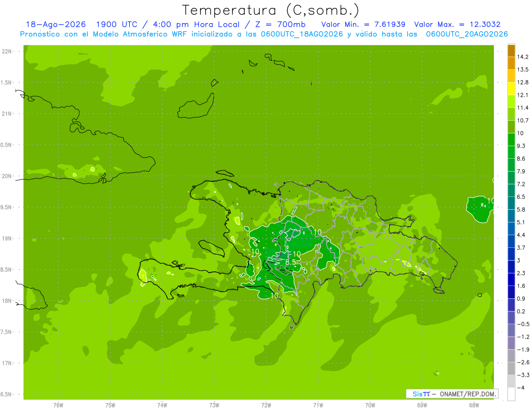
Task: Click the valid-until time '0600UTC_20AGO2026'
Action: point(467,34)
